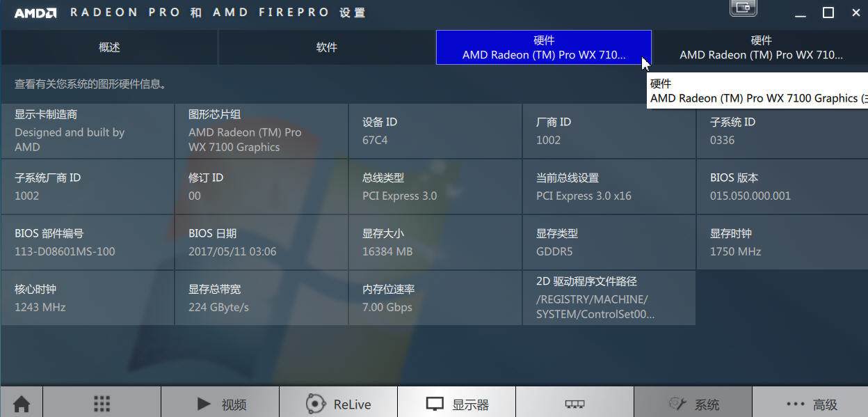The image size is (868, 417).
Task: Click the 设备 ID value 67C4
Action: point(375,140)
